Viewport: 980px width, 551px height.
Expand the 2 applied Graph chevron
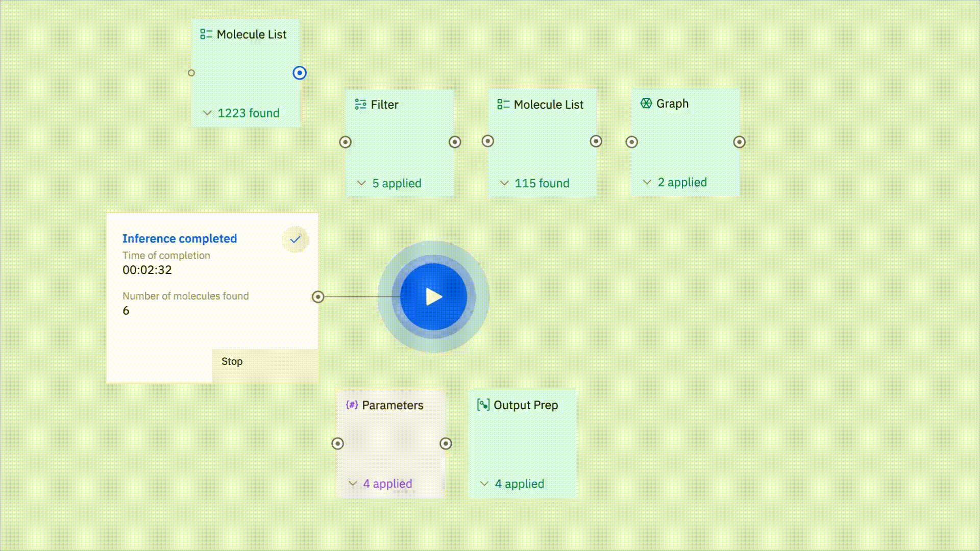[647, 182]
